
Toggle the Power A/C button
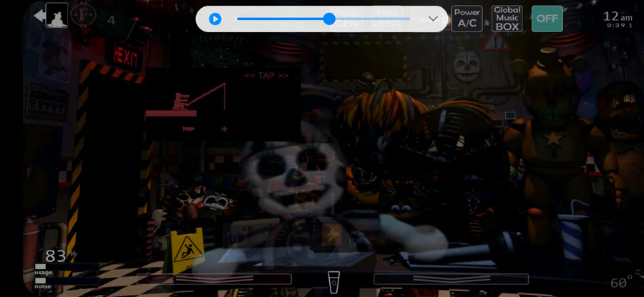[x=467, y=19]
